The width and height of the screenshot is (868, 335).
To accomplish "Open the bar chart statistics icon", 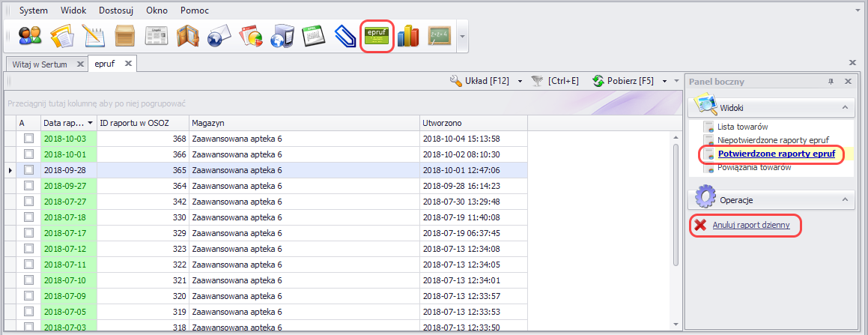I will tap(408, 36).
